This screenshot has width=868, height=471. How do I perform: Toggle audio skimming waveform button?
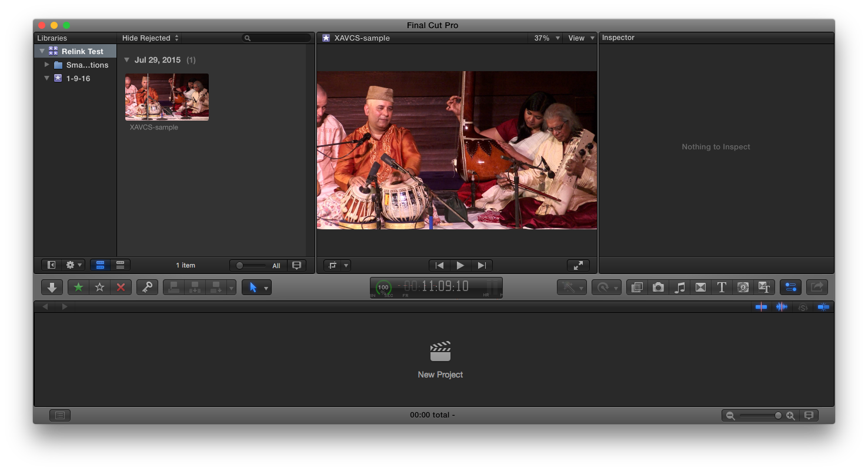pos(782,306)
